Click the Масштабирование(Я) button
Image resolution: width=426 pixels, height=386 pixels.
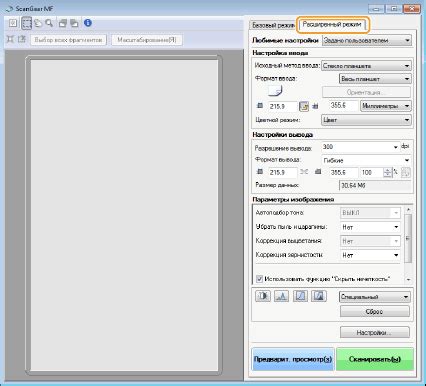pyautogui.click(x=147, y=40)
